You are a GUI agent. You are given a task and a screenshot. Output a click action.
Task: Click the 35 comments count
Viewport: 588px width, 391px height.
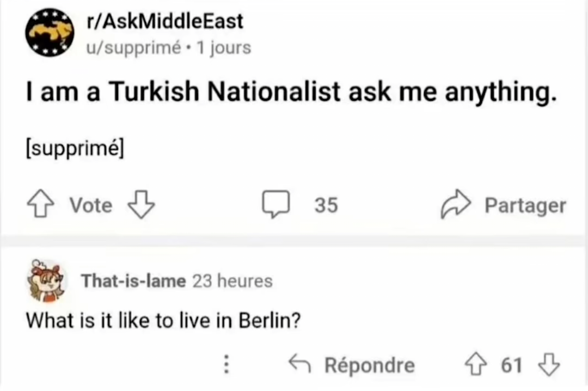[x=326, y=205]
